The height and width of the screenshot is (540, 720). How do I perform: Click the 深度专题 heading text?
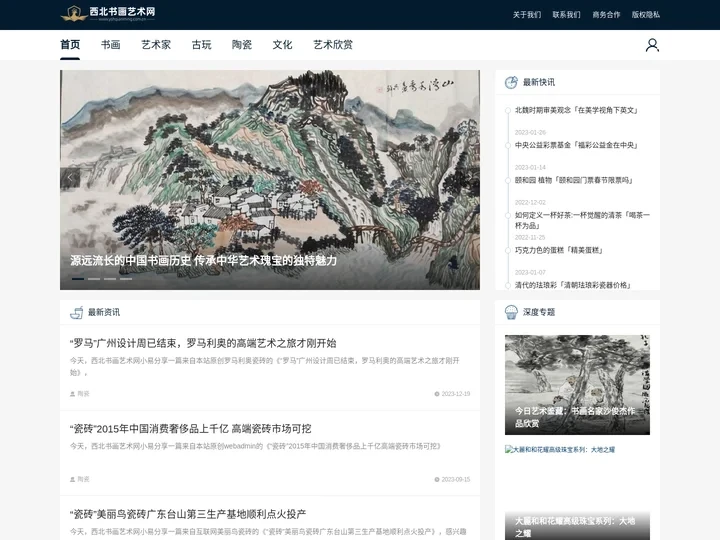click(539, 312)
